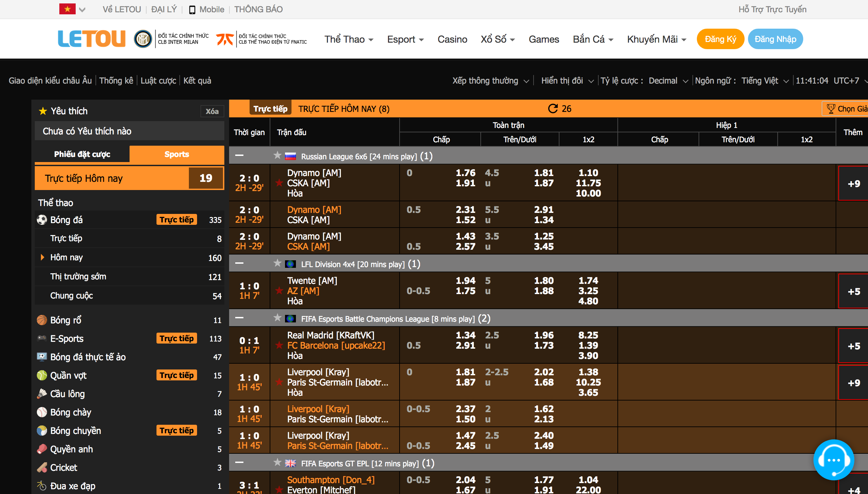Click the Bóng đá soccer ball icon

click(42, 220)
